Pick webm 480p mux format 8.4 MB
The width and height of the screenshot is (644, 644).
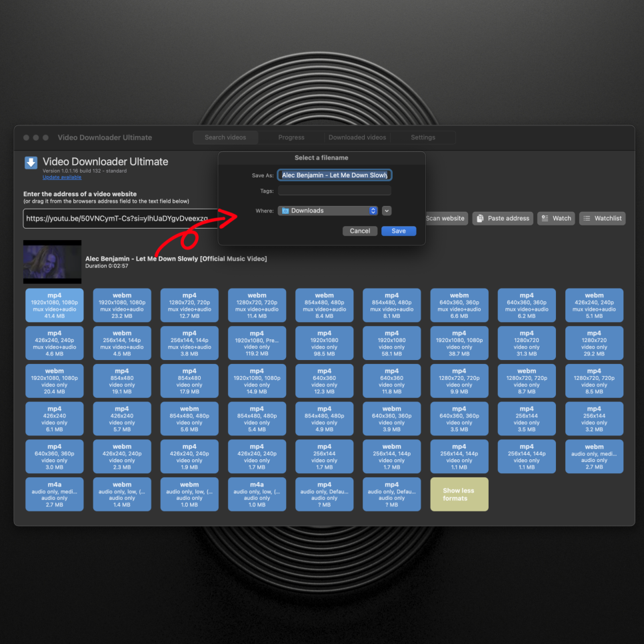[x=324, y=305]
